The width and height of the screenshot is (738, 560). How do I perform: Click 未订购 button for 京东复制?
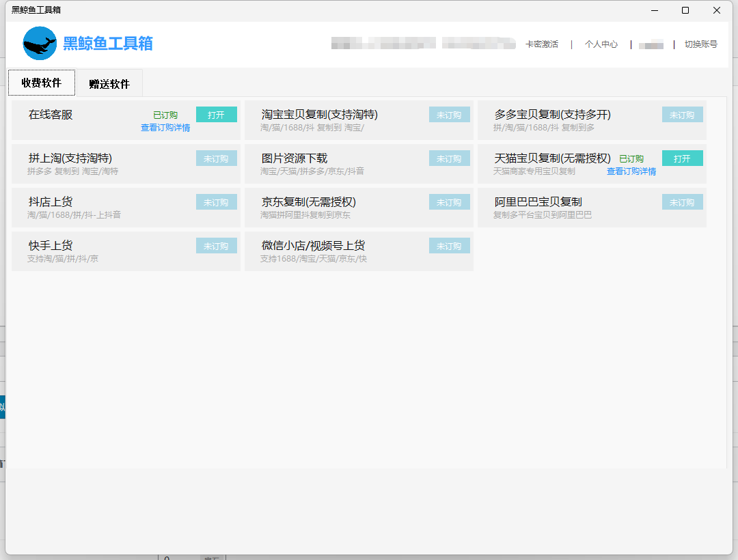[449, 202]
